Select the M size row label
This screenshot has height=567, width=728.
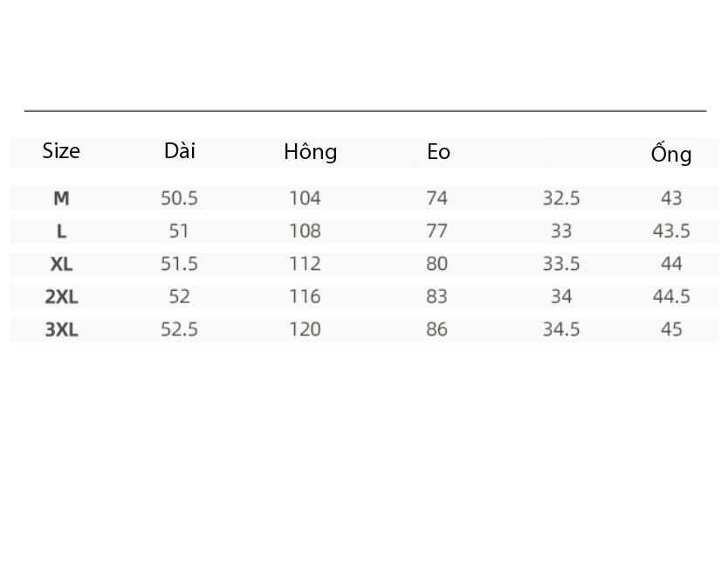coord(61,198)
